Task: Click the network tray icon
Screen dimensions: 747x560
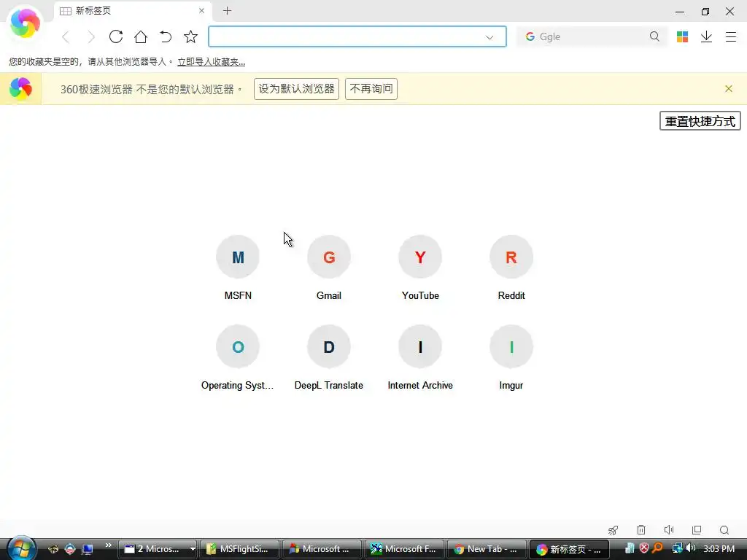Action: tap(676, 548)
